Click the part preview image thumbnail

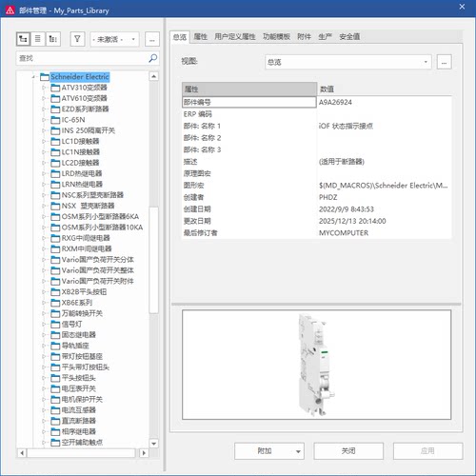click(316, 365)
